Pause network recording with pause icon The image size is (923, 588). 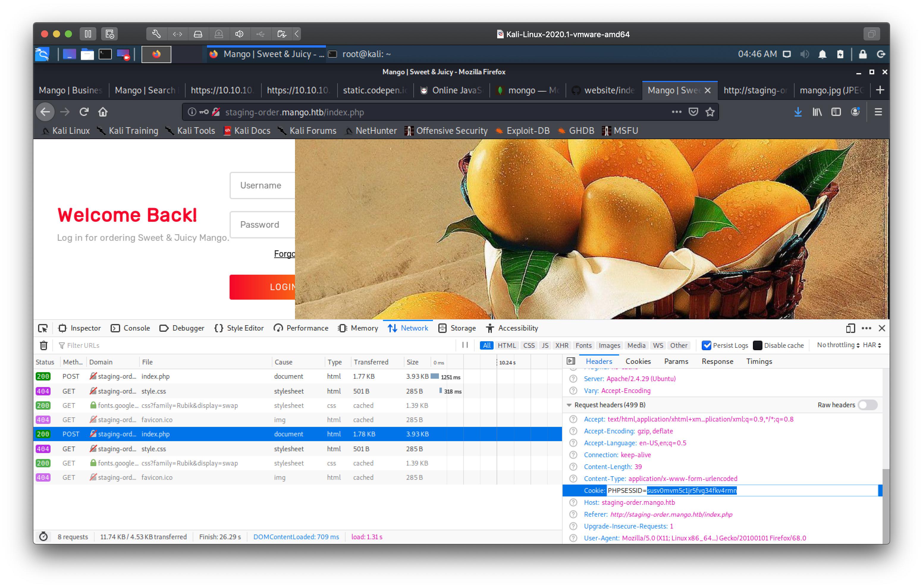point(465,345)
